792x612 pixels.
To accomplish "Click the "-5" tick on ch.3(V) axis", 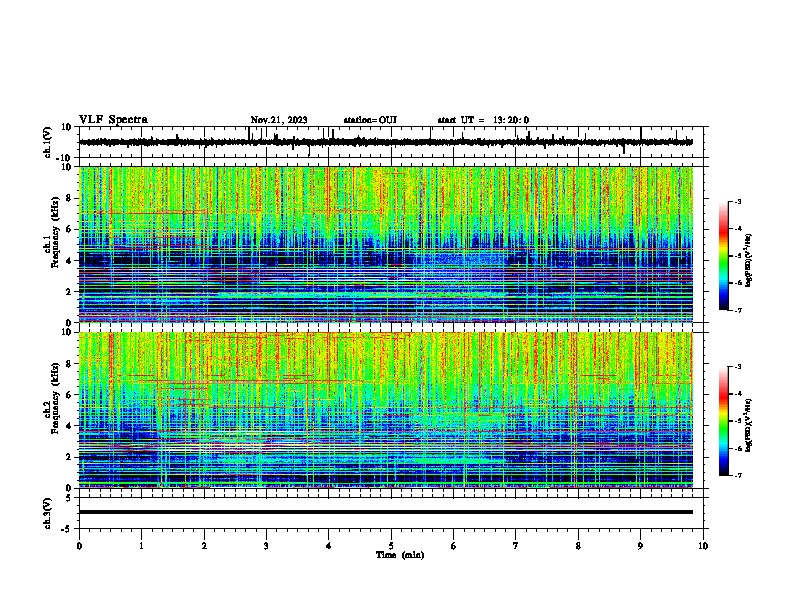I will (x=68, y=529).
